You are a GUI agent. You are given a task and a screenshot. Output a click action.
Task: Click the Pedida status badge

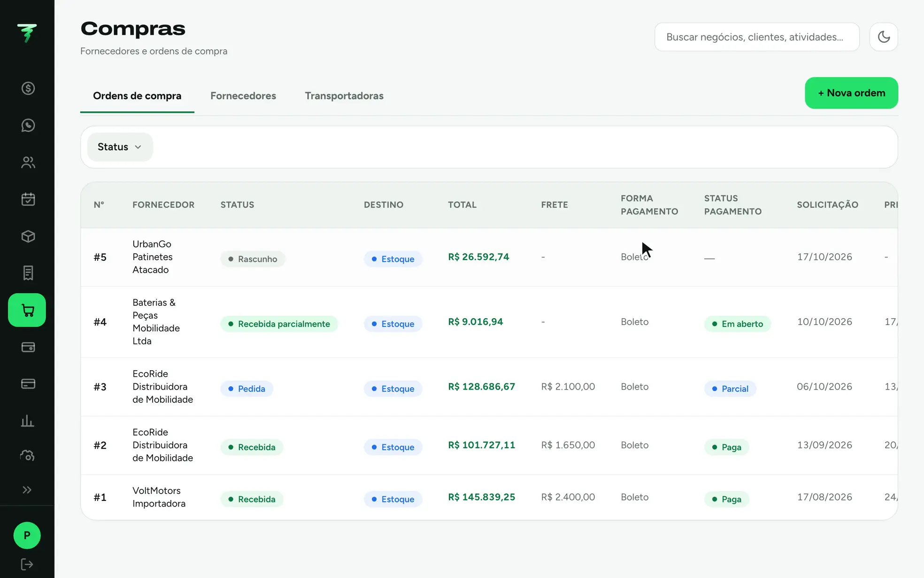[x=246, y=389]
